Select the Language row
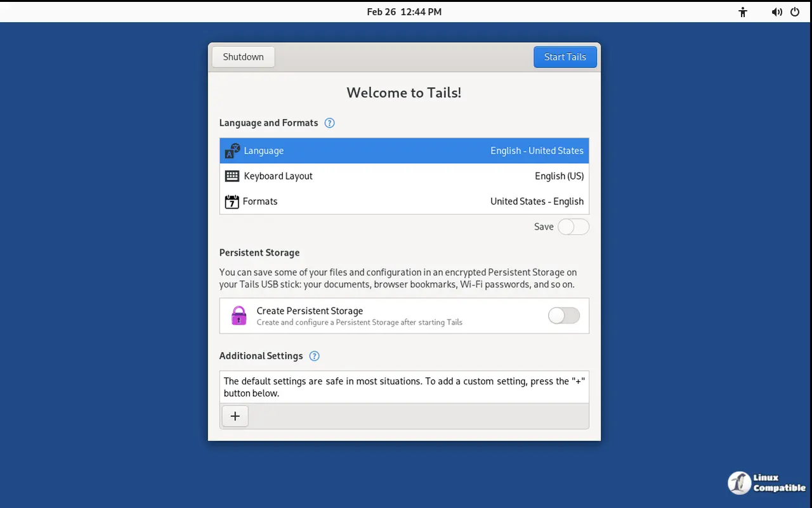 point(404,151)
